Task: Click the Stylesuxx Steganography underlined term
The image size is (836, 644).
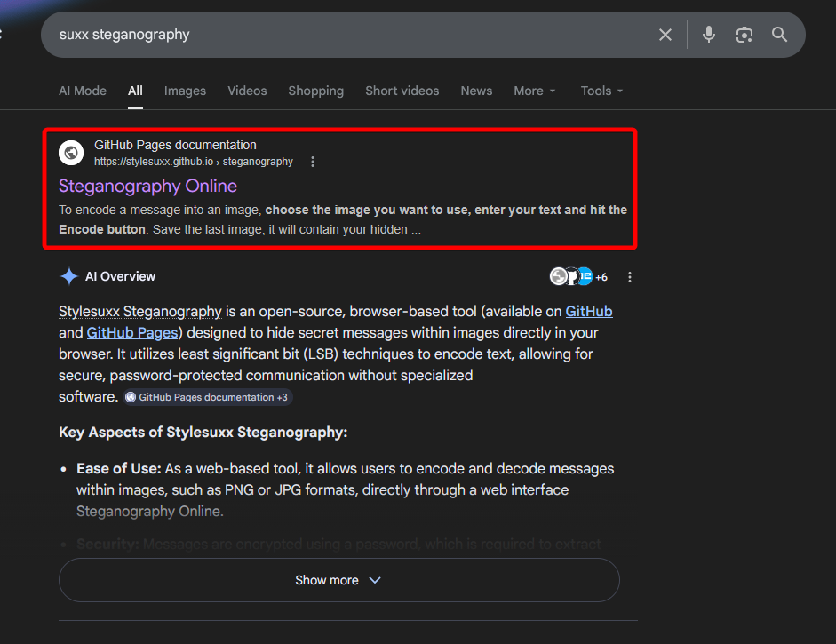Action: click(x=140, y=311)
